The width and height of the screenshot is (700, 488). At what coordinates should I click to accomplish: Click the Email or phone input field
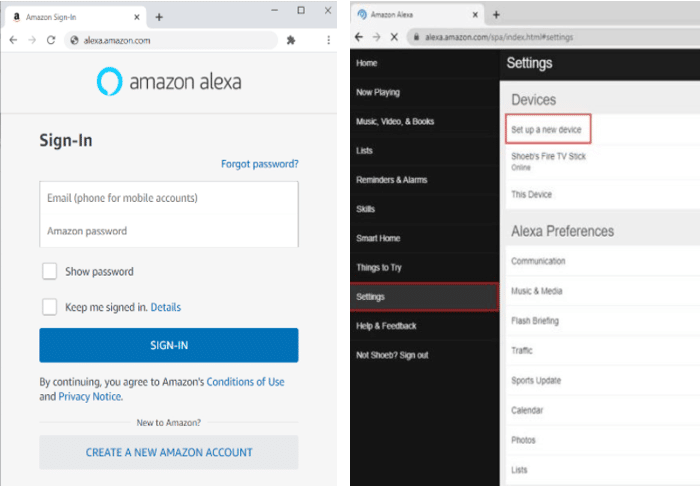pyautogui.click(x=169, y=198)
